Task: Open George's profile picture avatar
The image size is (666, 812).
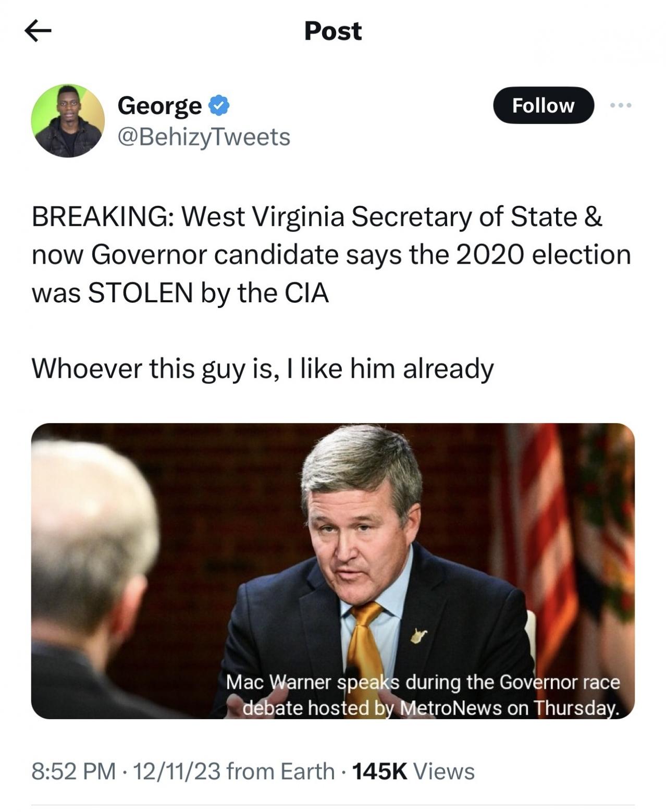Action: coord(68,121)
